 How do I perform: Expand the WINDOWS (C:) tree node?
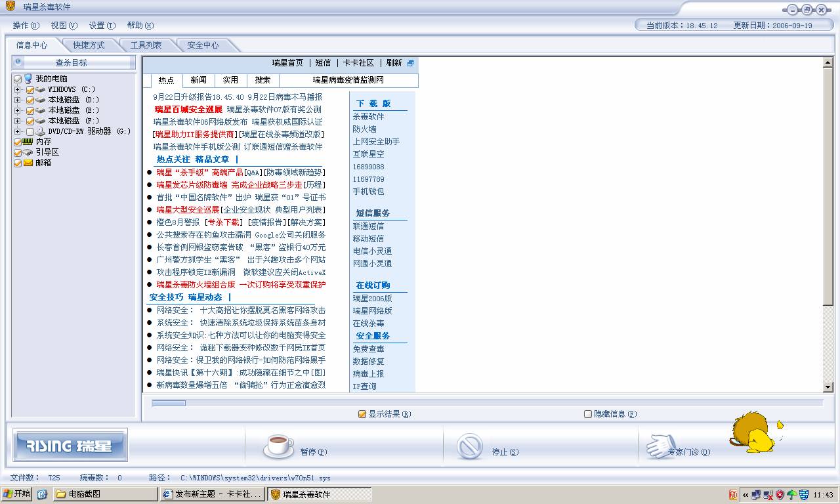coord(18,89)
